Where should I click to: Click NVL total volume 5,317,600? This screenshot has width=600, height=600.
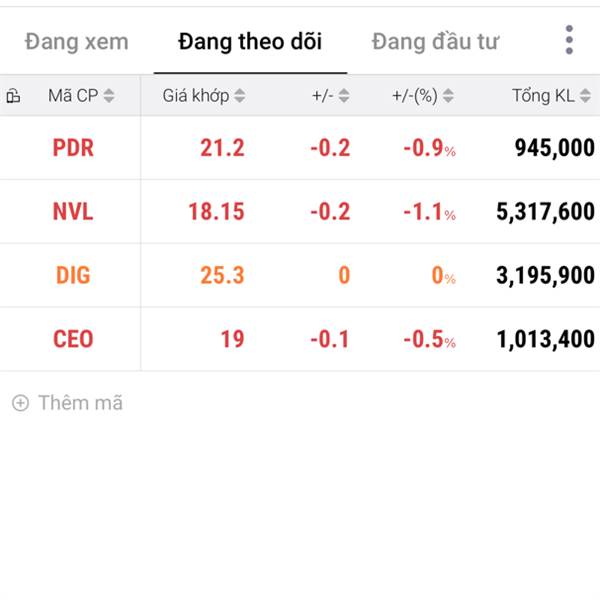(545, 212)
